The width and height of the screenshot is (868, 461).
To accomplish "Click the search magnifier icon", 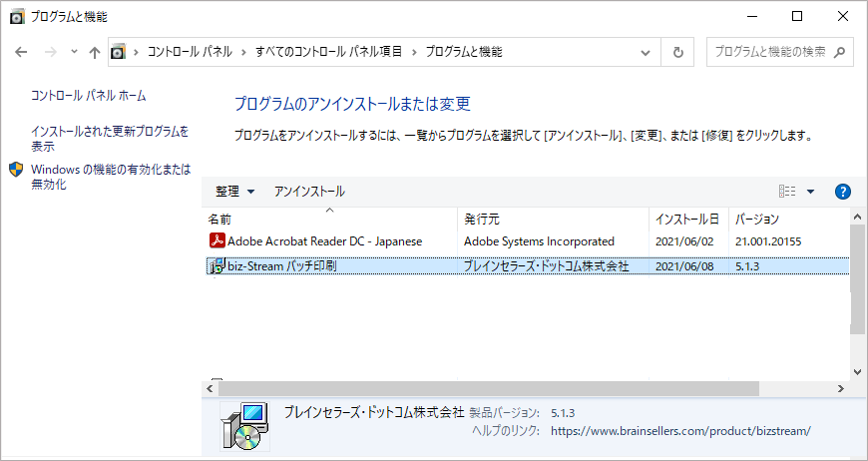I will pos(840,52).
